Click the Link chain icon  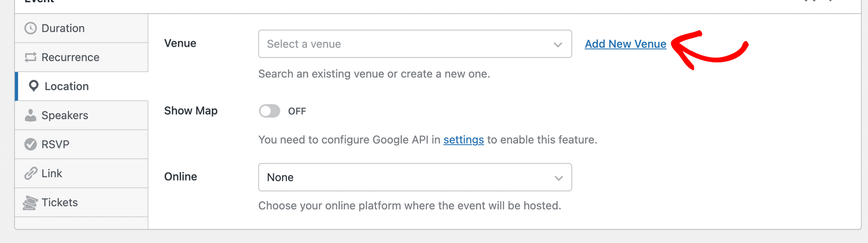[31, 174]
